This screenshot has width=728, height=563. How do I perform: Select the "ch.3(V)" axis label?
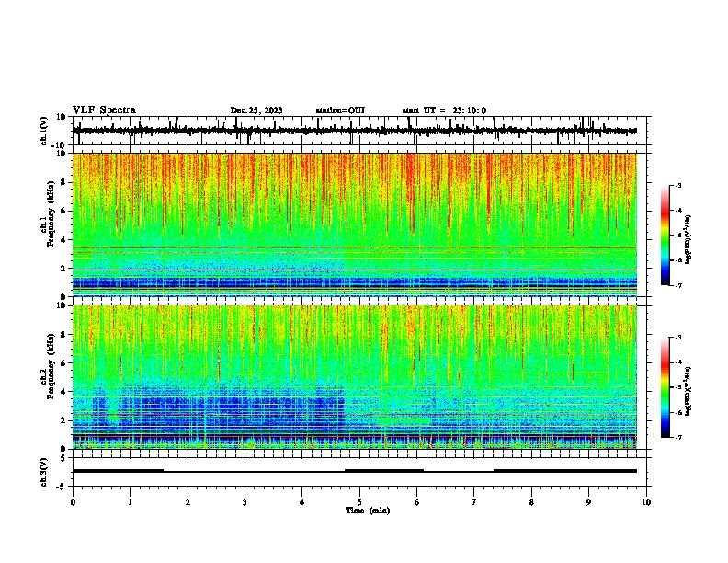43,472
